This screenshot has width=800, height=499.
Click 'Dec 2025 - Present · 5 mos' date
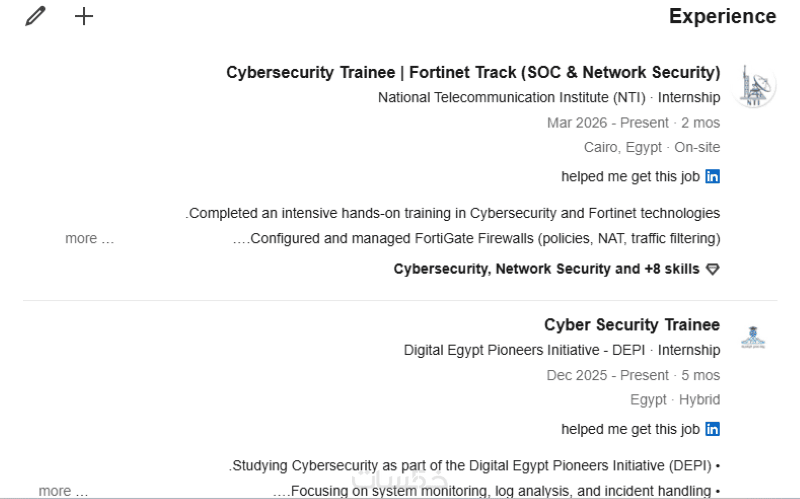633,375
